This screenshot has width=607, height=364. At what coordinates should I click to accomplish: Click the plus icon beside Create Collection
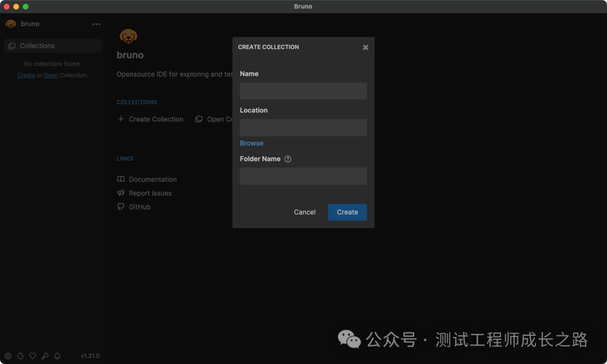click(x=121, y=119)
